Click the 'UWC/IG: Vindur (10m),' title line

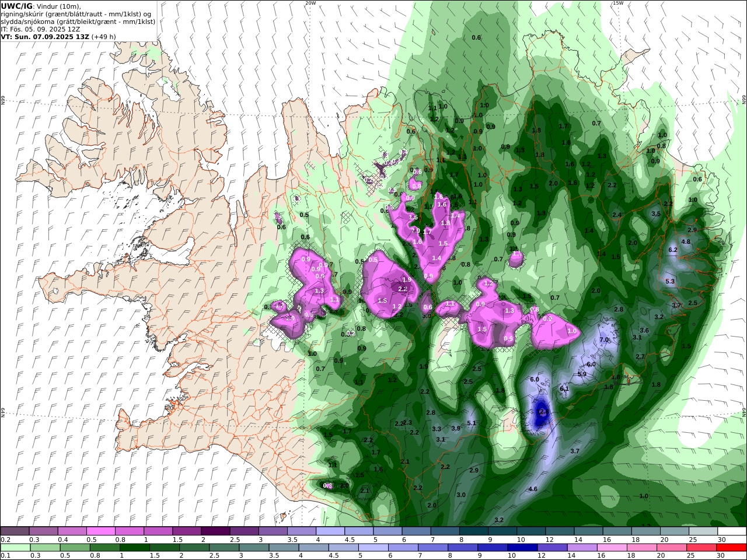(41, 6)
